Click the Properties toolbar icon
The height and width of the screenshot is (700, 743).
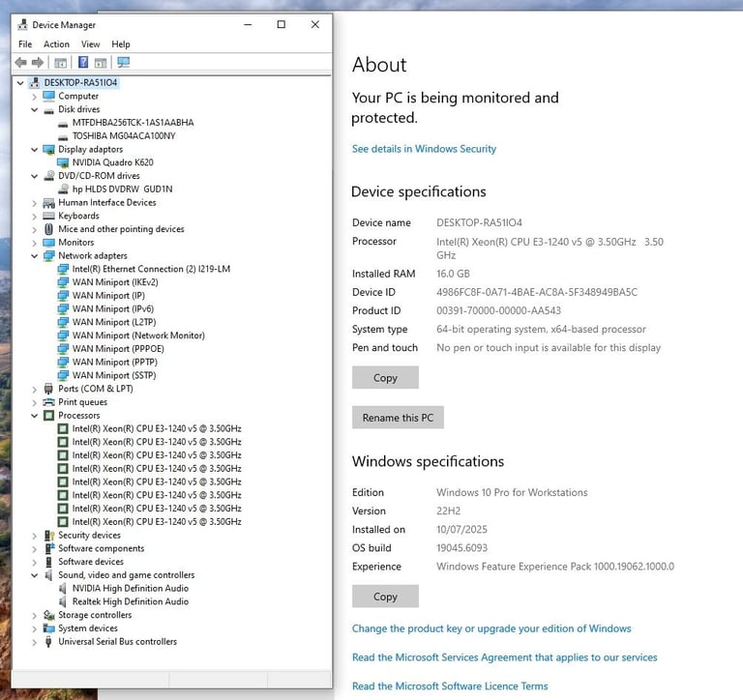coord(101,62)
